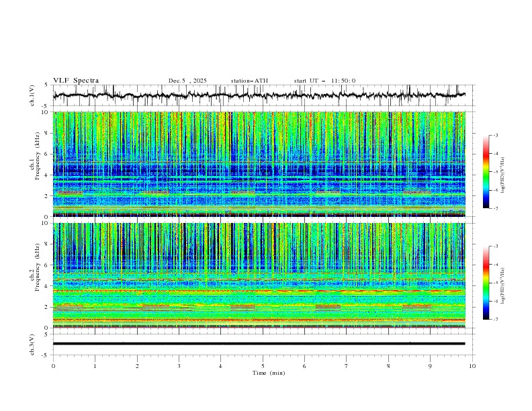Viewport: 532px width, 411px height.
Task: Click the station=ATH label
Action: click(249, 81)
